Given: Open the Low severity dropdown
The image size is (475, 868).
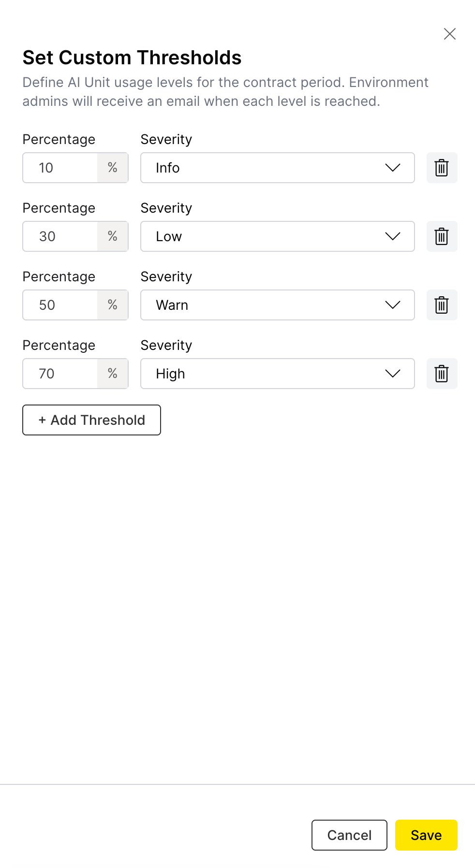Looking at the screenshot, I should tap(278, 236).
